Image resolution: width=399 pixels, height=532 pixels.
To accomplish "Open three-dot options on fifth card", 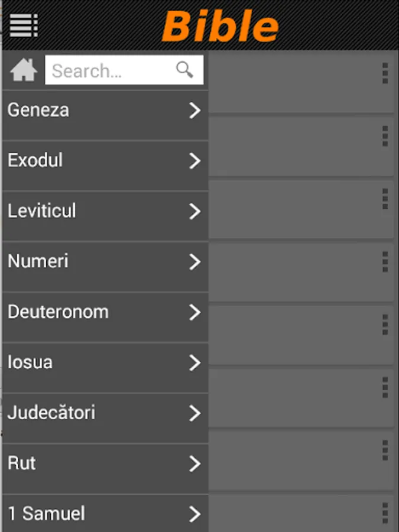I will tap(385, 325).
